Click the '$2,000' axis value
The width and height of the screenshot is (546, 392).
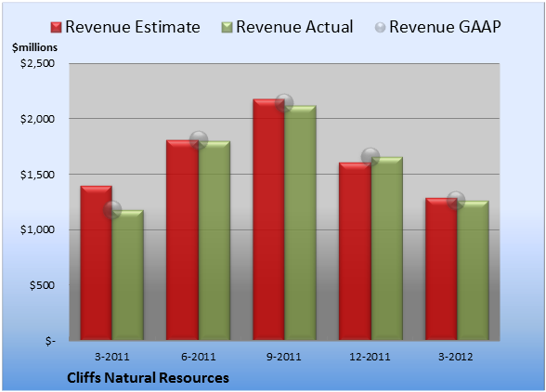point(37,119)
